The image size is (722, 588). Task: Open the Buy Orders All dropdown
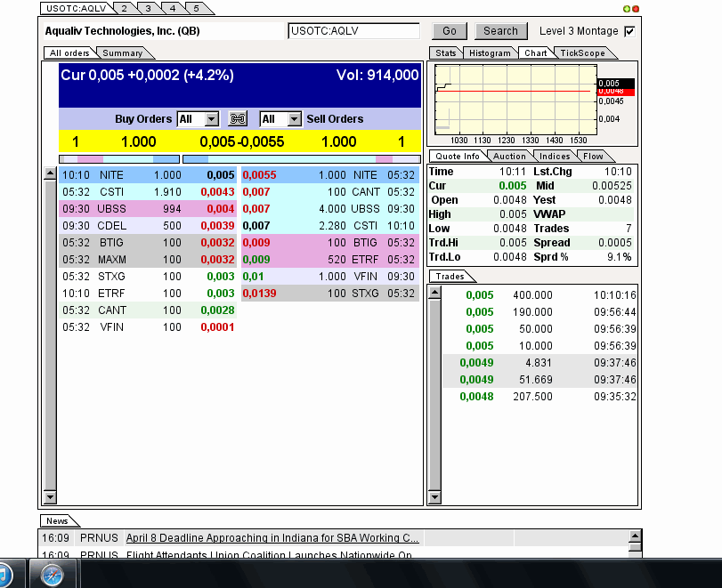(198, 119)
